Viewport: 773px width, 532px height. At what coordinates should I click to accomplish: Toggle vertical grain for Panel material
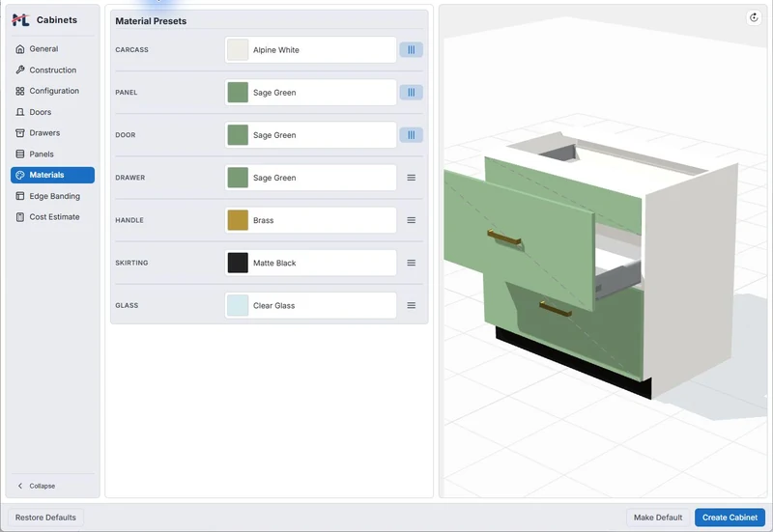[412, 93]
